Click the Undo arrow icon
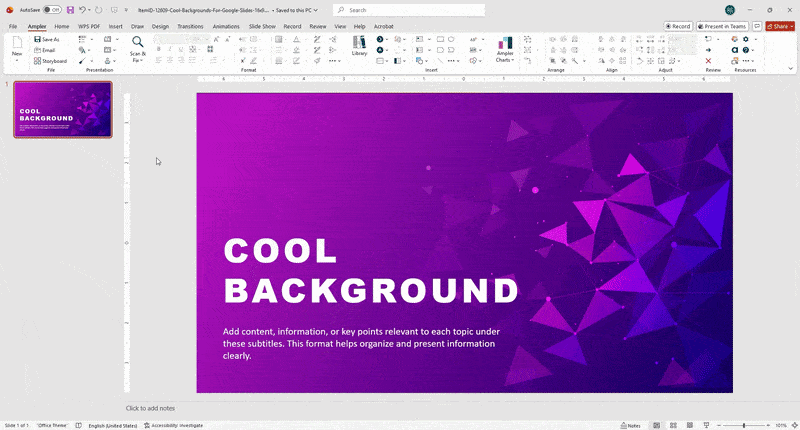The height and width of the screenshot is (430, 800). pyautogui.click(x=82, y=10)
